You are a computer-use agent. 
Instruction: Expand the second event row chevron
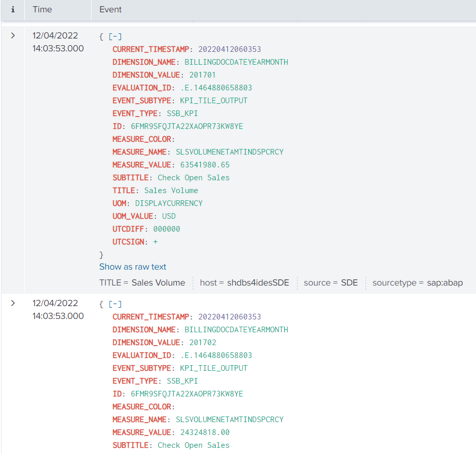coord(13,303)
